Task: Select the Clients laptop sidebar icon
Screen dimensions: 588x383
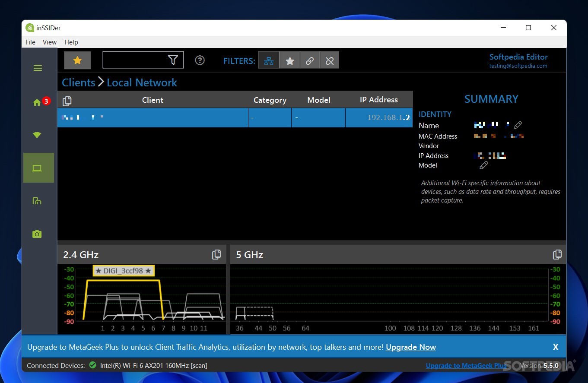Action: pyautogui.click(x=38, y=168)
